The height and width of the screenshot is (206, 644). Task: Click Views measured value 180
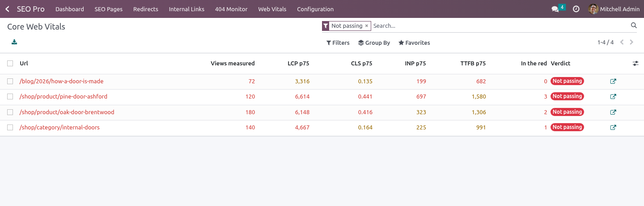coord(250,112)
